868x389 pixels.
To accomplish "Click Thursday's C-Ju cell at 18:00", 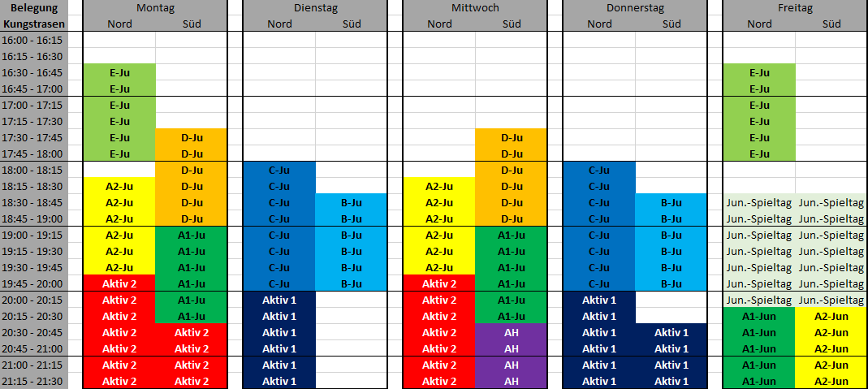I will [599, 170].
